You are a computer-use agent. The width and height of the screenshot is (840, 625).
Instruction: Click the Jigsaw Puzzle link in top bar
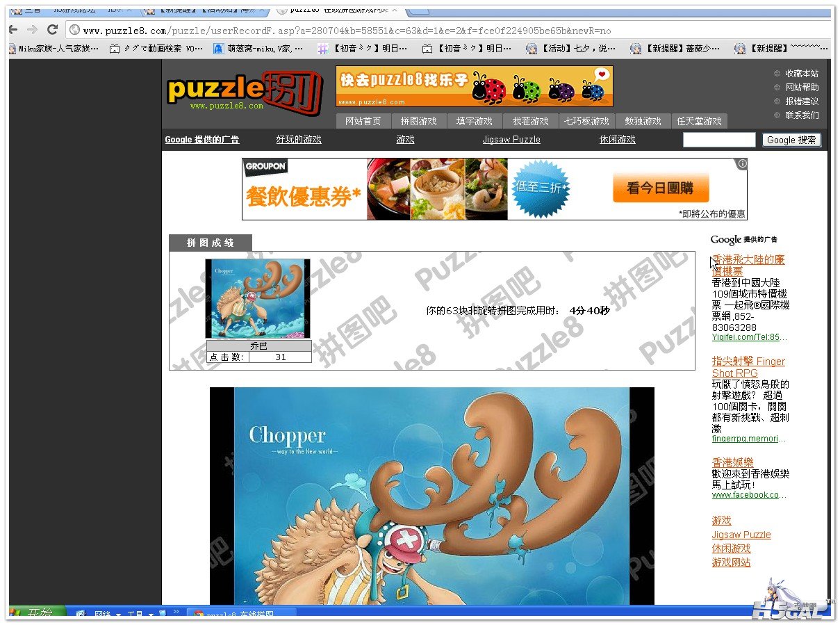click(511, 140)
